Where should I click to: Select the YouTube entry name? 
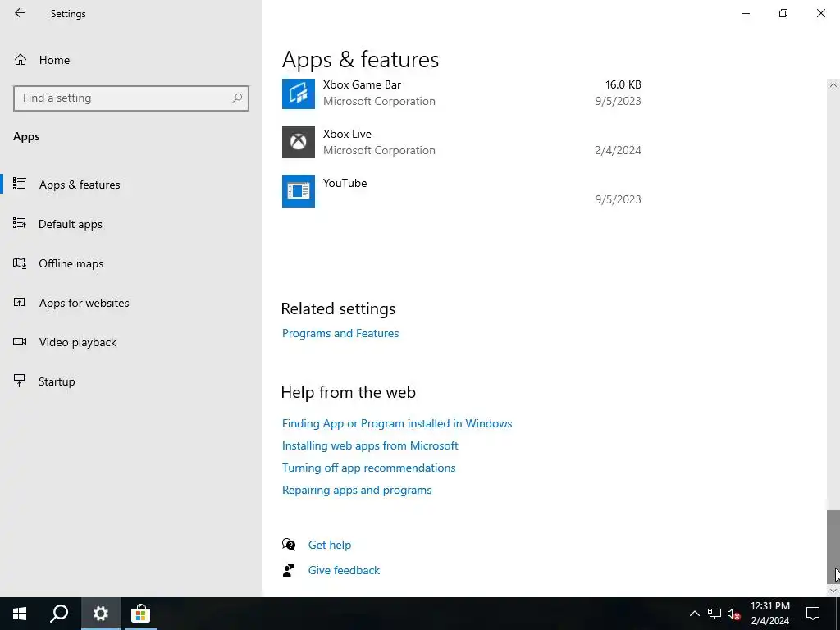click(345, 183)
